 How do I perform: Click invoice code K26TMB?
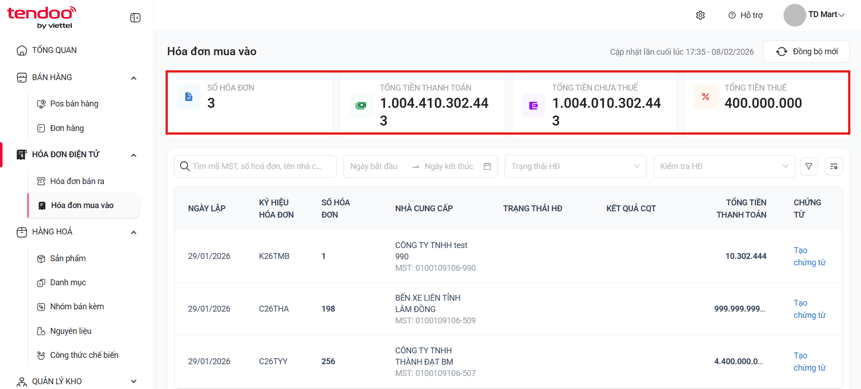point(274,256)
